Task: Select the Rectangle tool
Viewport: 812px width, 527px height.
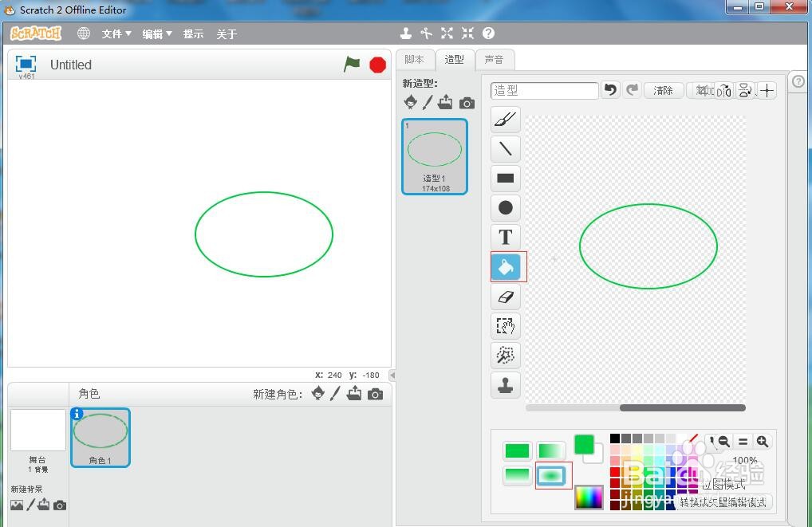Action: [x=506, y=178]
